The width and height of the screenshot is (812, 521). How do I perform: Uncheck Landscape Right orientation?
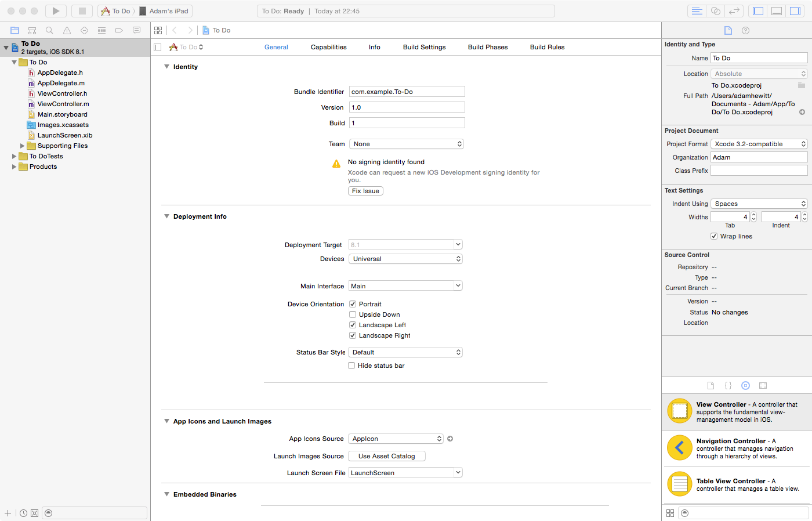coord(352,335)
